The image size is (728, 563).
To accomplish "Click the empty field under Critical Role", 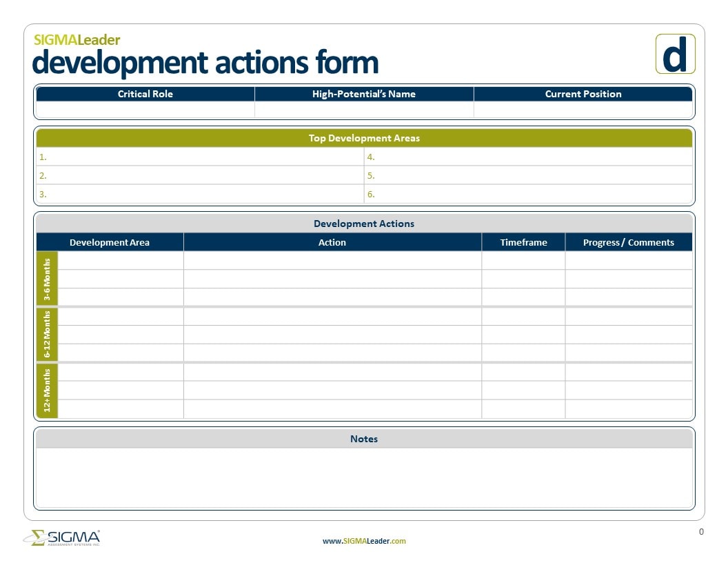I will (145, 110).
